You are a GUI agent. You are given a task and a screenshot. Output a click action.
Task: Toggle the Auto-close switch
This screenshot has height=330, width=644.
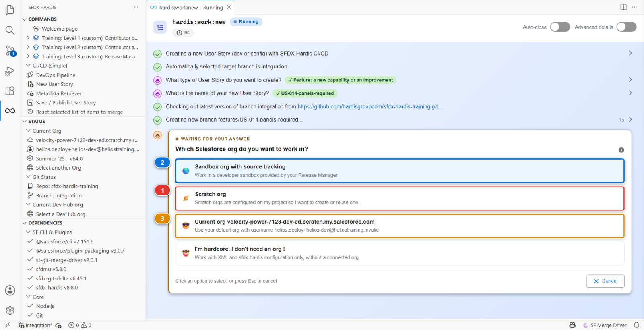pyautogui.click(x=560, y=27)
